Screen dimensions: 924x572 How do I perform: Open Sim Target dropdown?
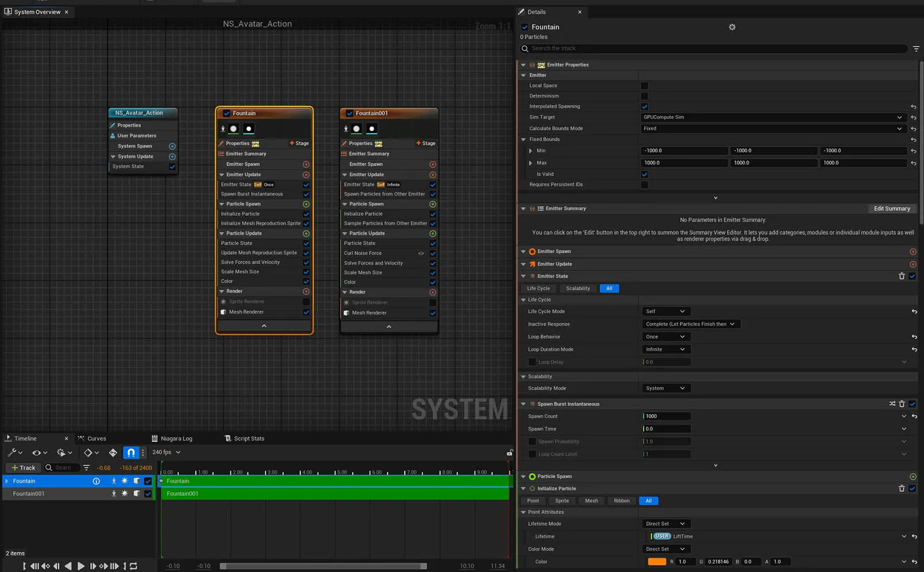(x=773, y=118)
